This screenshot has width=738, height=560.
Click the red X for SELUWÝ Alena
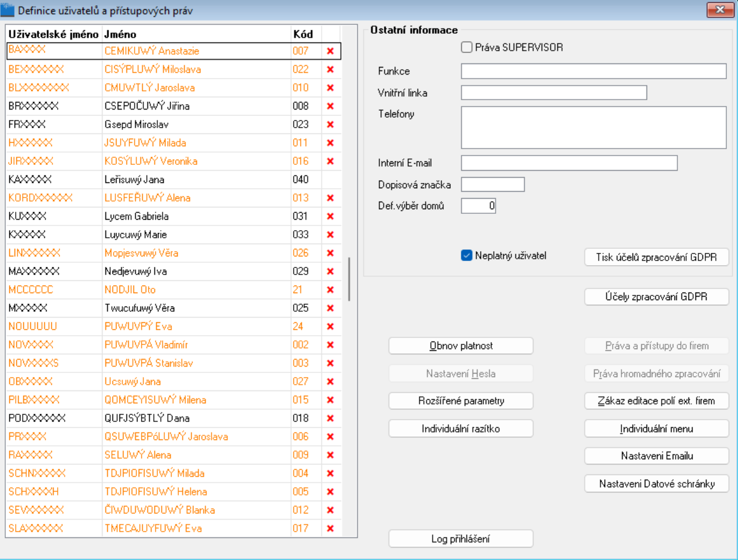[x=330, y=455]
